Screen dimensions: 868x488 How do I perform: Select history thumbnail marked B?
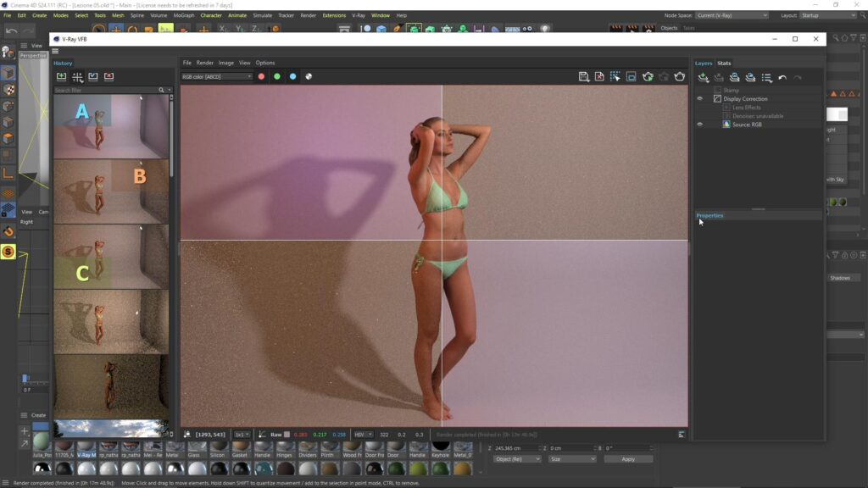pos(111,192)
